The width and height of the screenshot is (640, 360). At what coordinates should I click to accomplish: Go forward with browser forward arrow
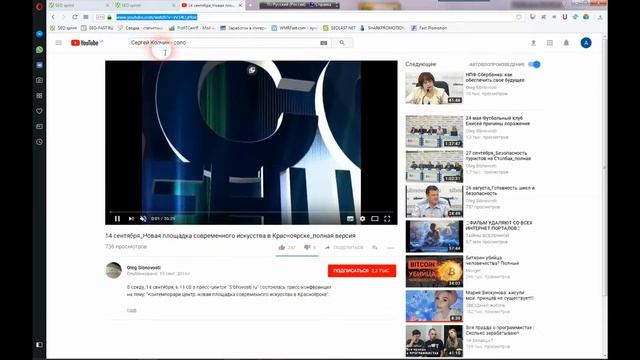coord(63,17)
